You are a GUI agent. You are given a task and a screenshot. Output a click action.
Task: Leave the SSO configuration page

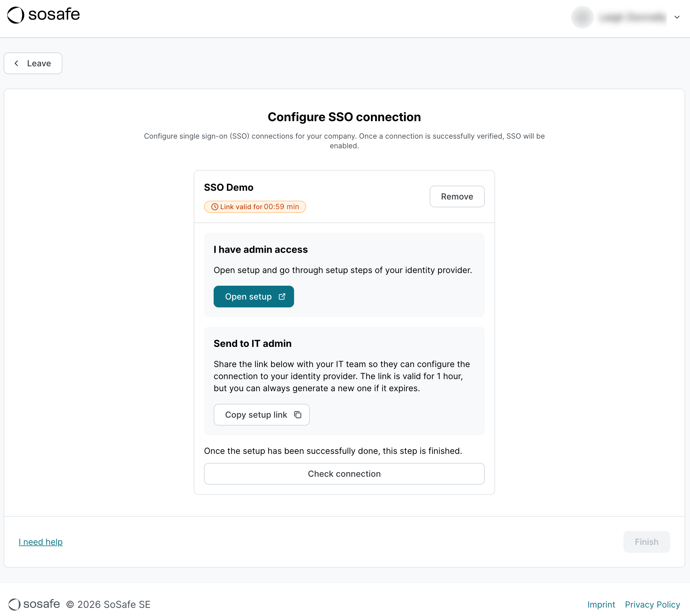[33, 63]
